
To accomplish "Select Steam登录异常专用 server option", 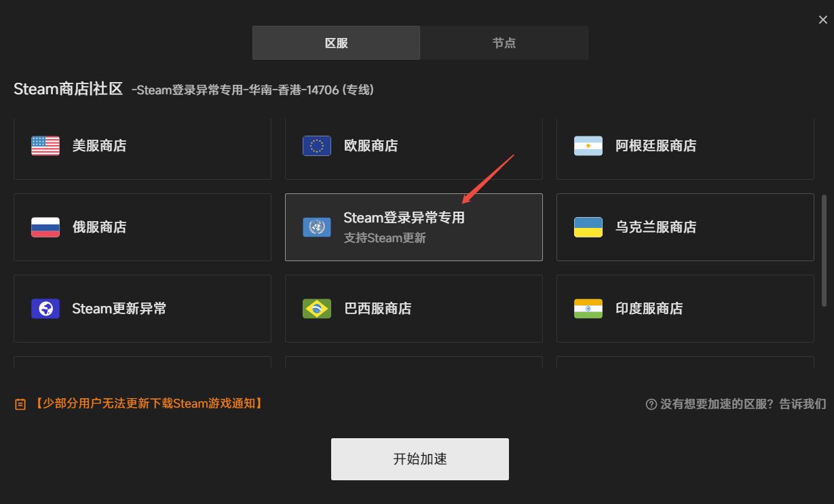I will (414, 227).
